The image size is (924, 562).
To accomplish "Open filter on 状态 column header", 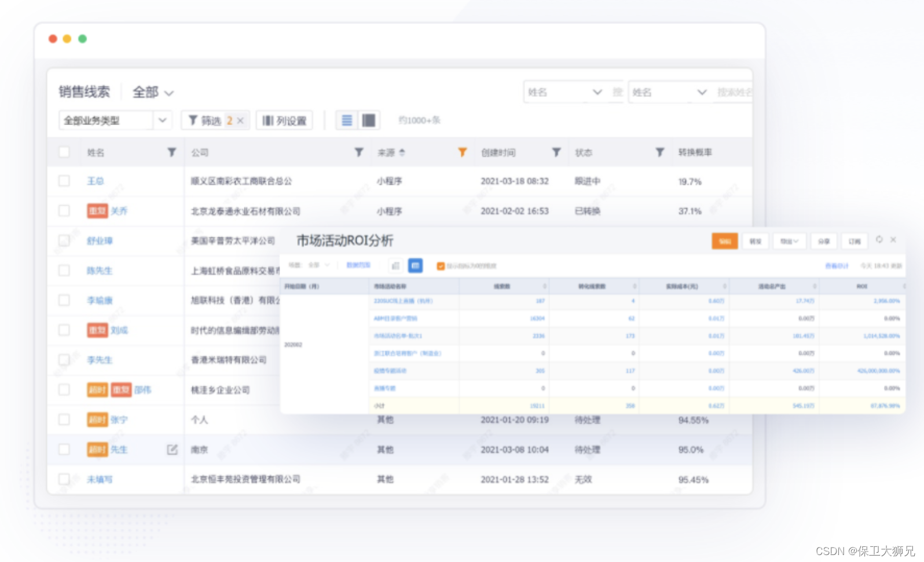I will pos(659,152).
